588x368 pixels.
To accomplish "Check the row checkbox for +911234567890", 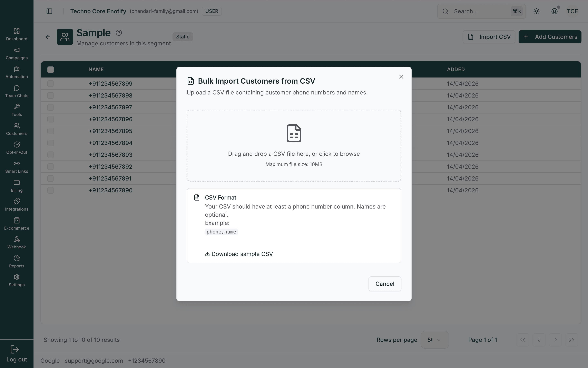I will [x=51, y=190].
